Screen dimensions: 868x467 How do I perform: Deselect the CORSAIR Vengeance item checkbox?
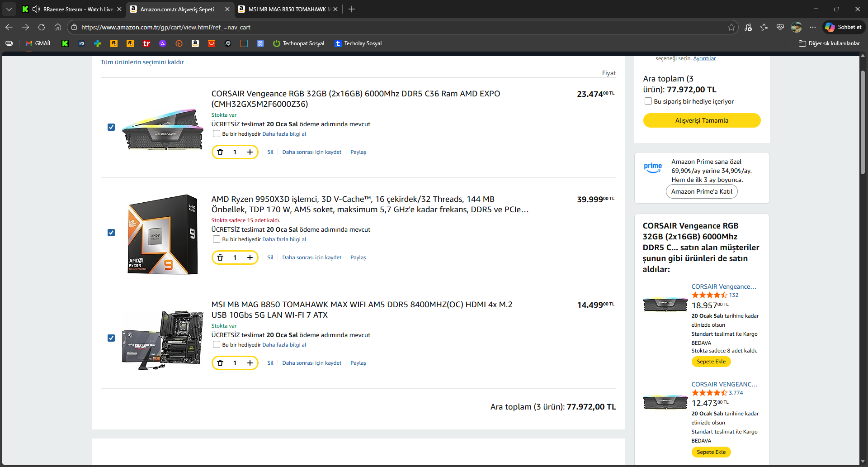coord(111,127)
